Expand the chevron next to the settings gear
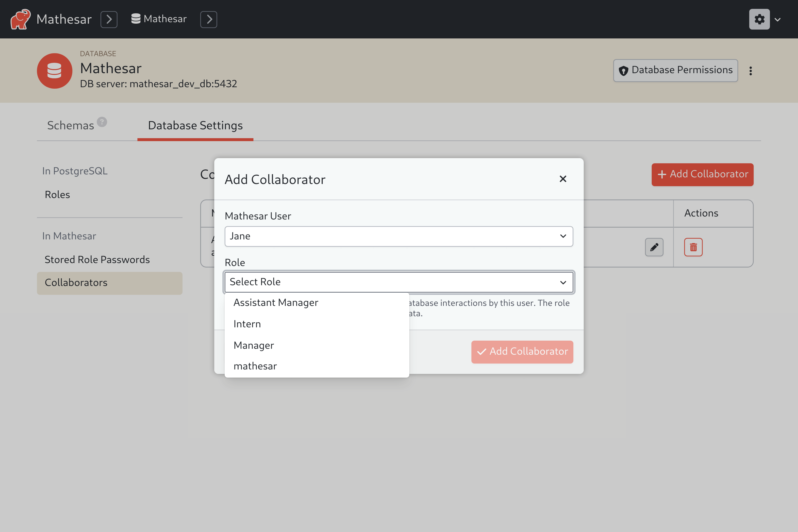The width and height of the screenshot is (798, 532). [x=778, y=19]
